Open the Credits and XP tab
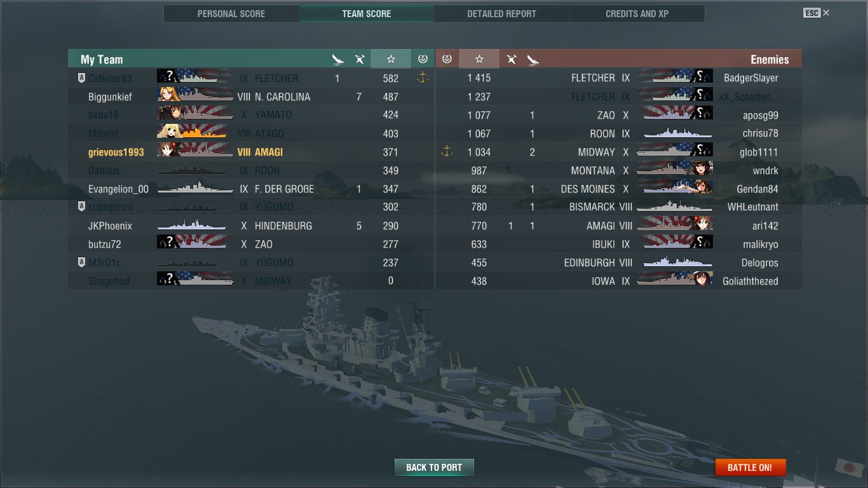The width and height of the screenshot is (868, 488). [637, 13]
